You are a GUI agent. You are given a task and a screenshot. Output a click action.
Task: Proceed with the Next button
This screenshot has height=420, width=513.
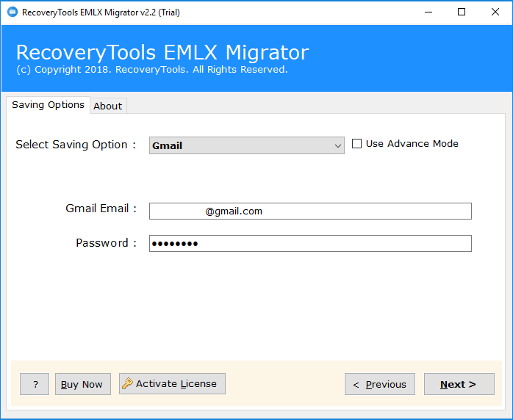(x=459, y=384)
